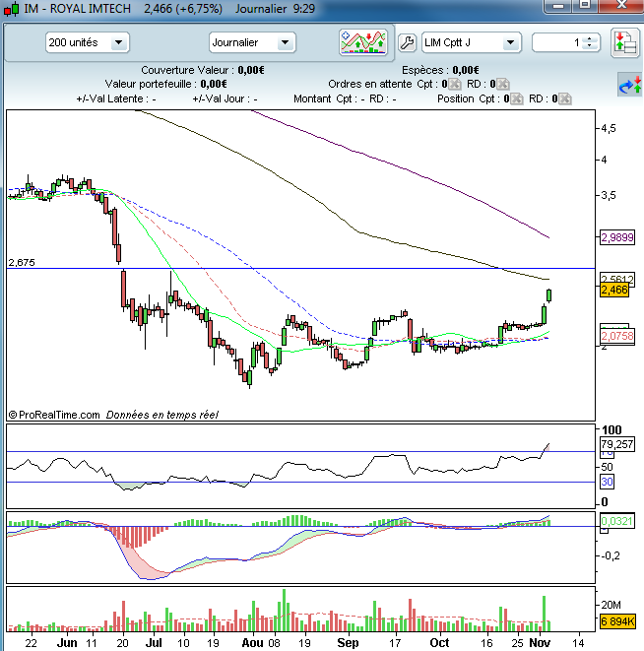The height and width of the screenshot is (651, 644).
Task: Click the 2,675 horizontal line label
Action: 22,262
